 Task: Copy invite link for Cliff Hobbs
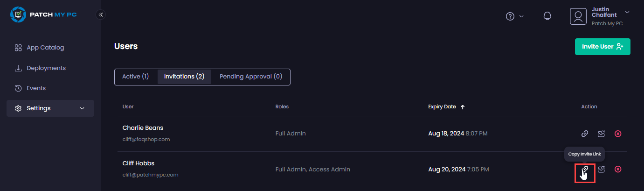point(585,170)
